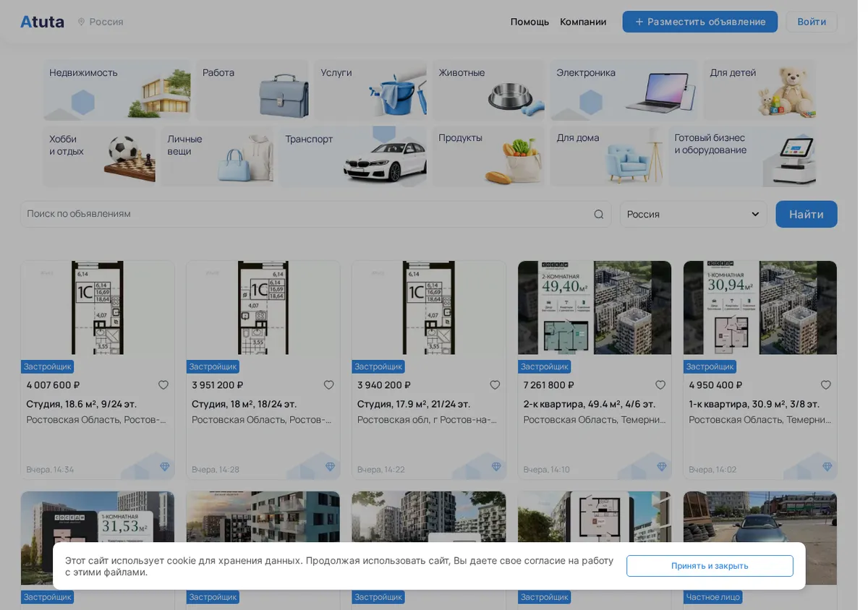Open the Россия region dropdown
The height and width of the screenshot is (610, 868).
point(693,214)
